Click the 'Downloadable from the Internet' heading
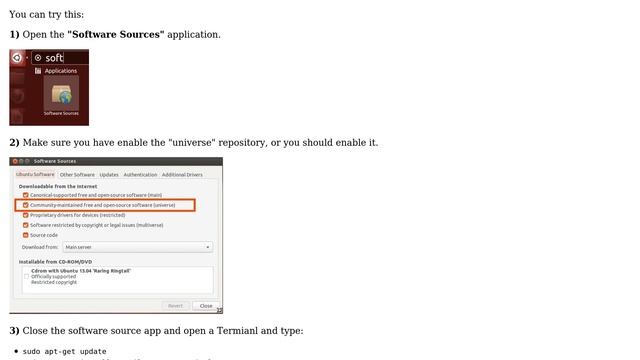This screenshot has height=360, width=640. tap(58, 186)
